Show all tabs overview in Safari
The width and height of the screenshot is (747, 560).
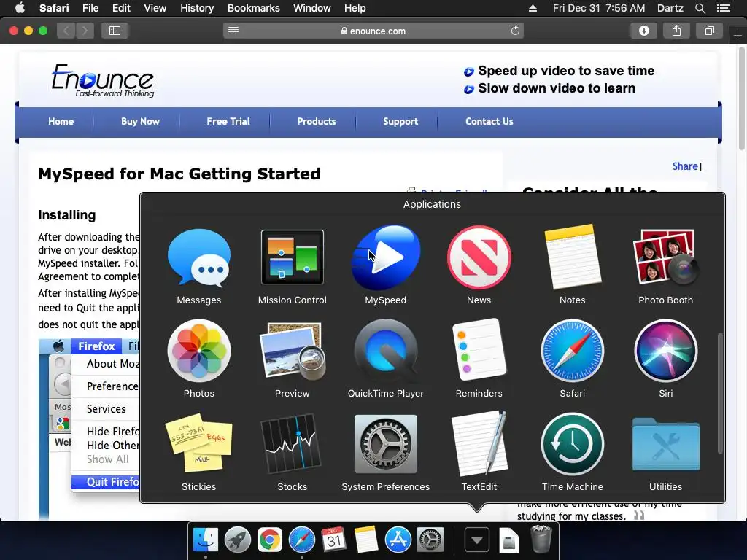pos(709,31)
